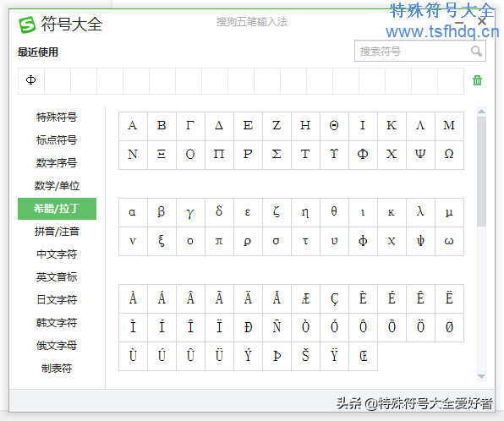Insert lowercase Greek σ symbol

tap(277, 241)
